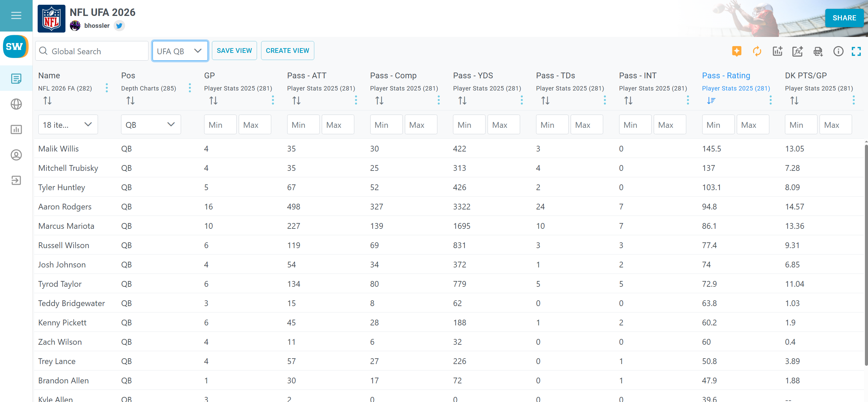Image resolution: width=868 pixels, height=402 pixels.
Task: Open bhossler's Twitter profile icon
Action: pos(119,26)
